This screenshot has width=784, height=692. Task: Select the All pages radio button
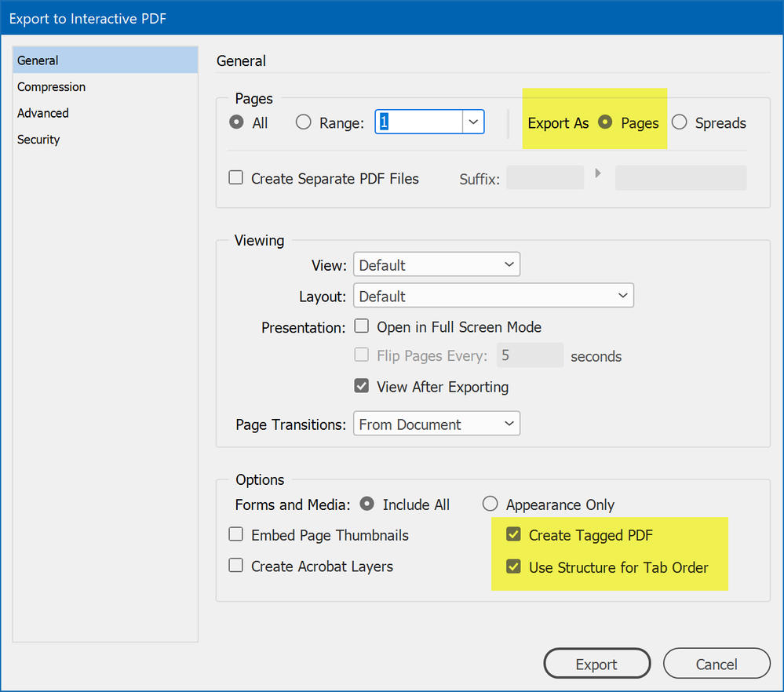(235, 122)
